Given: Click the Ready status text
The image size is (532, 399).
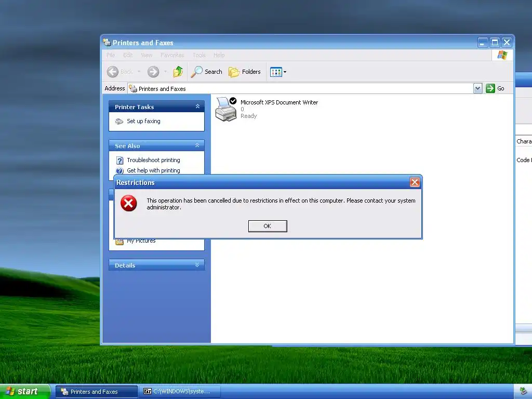Looking at the screenshot, I should 249,116.
